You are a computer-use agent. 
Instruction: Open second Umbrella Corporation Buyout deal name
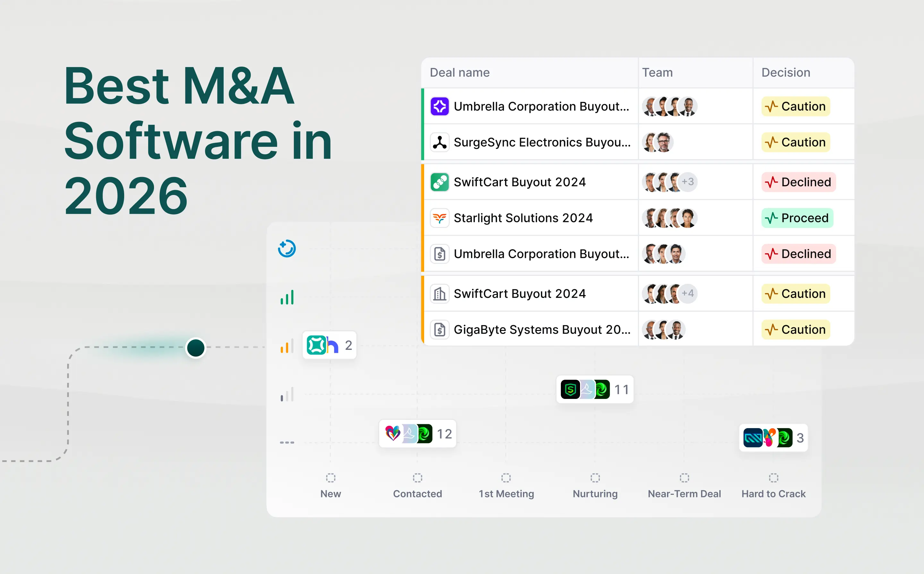pos(541,254)
